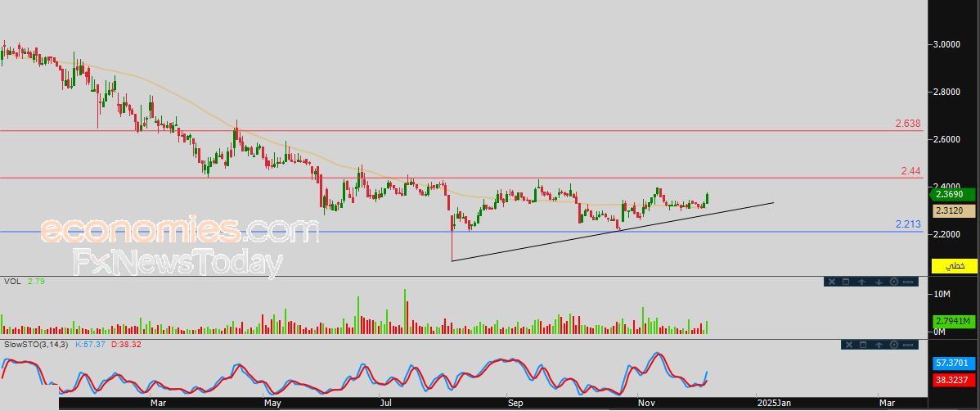980x411 pixels.
Task: Select the 2.44 resistance level label
Action: pyautogui.click(x=911, y=171)
